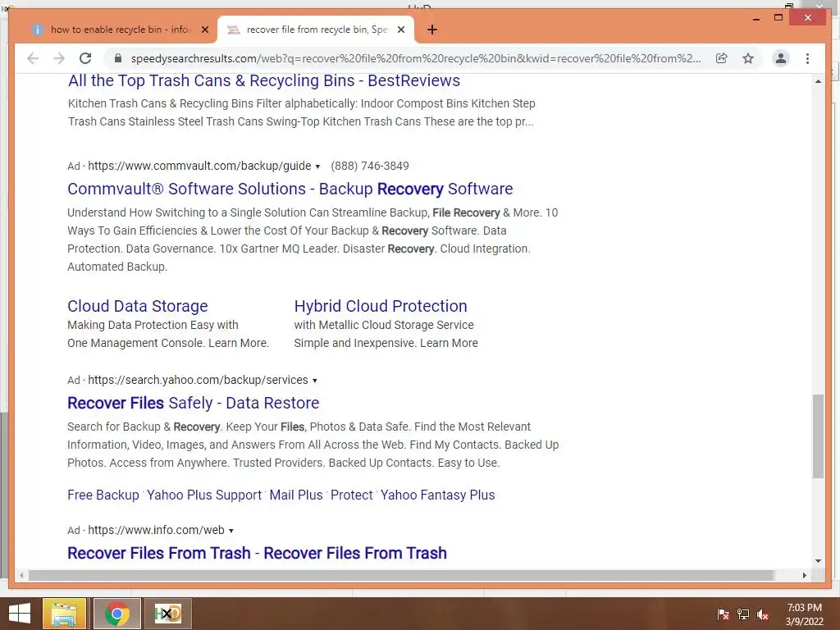Image resolution: width=840 pixels, height=630 pixels.
Task: Open File Explorer from the taskbar
Action: [x=64, y=614]
